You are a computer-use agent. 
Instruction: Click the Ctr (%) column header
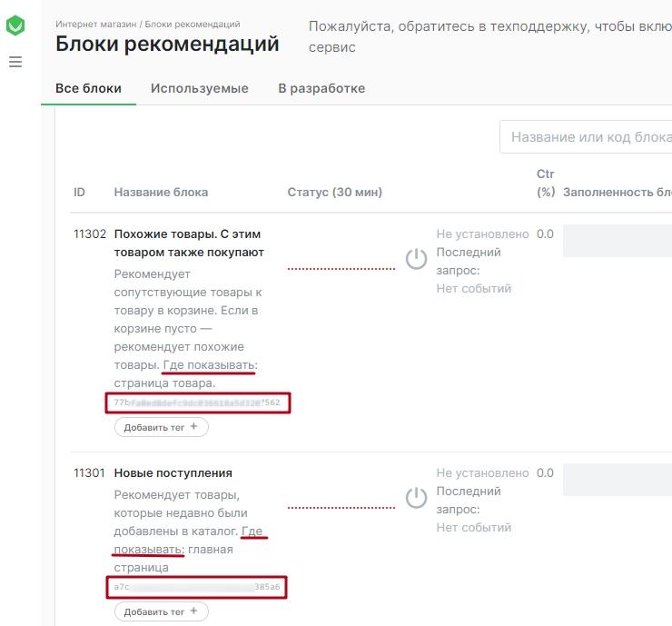(545, 183)
